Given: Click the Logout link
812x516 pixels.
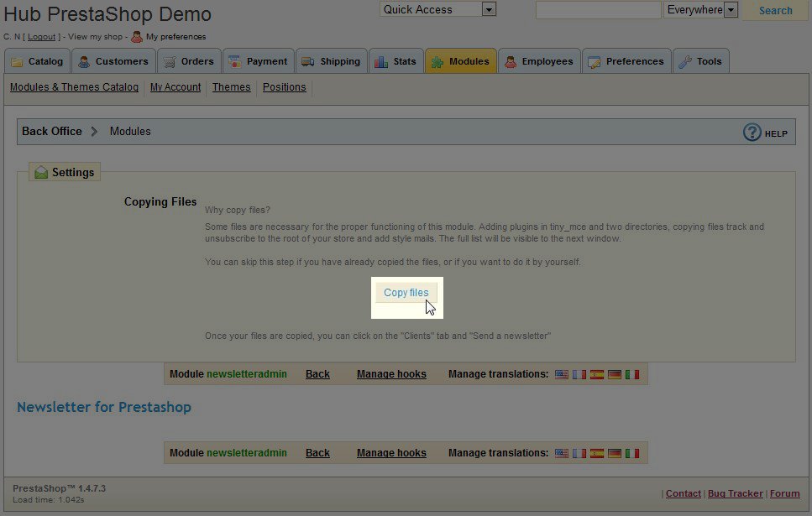Looking at the screenshot, I should tap(41, 37).
